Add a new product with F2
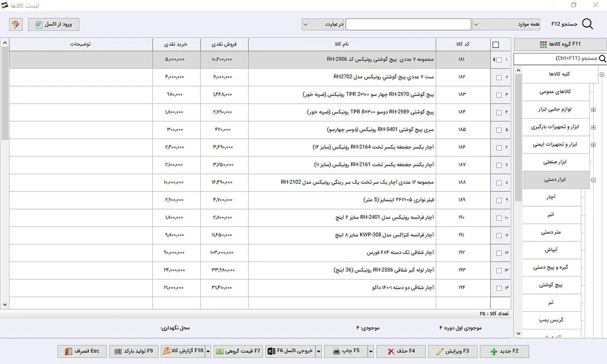This screenshot has width=607, height=364. pyautogui.click(x=504, y=351)
